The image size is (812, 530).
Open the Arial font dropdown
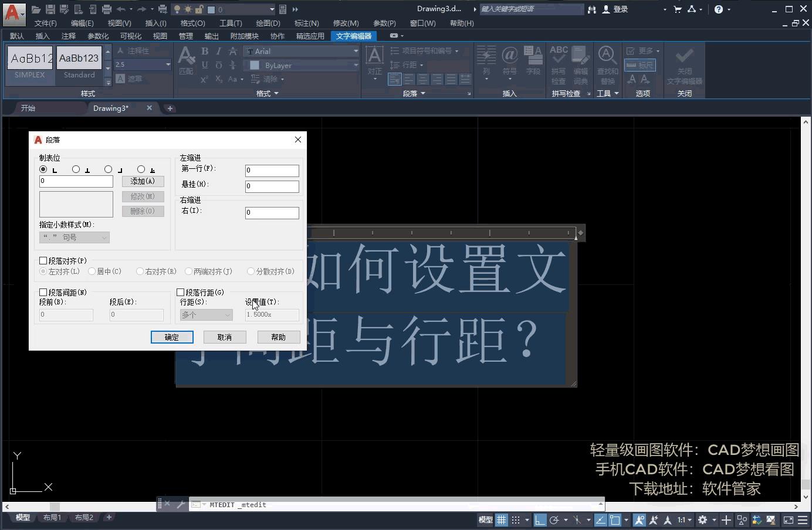click(356, 51)
